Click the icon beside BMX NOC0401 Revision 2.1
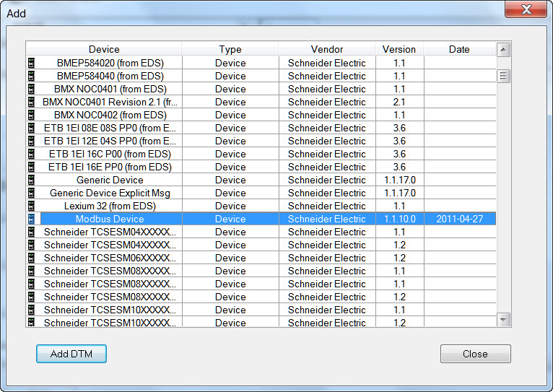Image resolution: width=553 pixels, height=392 pixels. (31, 103)
